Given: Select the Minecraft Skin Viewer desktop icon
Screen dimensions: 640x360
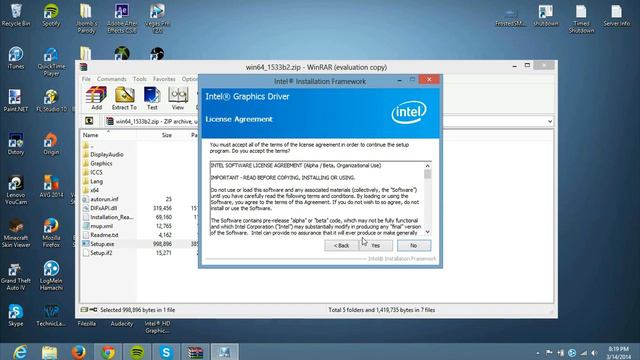Looking at the screenshot, I should click(16, 233).
